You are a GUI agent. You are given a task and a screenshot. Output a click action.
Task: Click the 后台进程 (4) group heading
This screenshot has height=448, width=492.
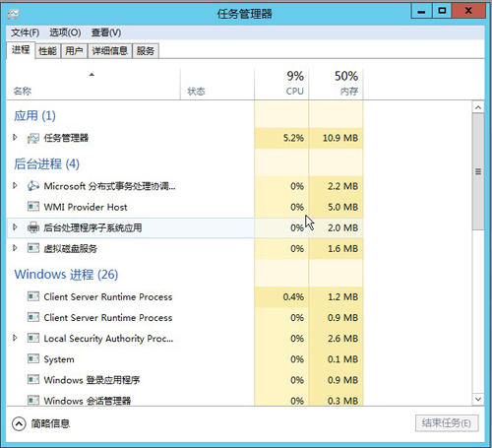pos(46,163)
